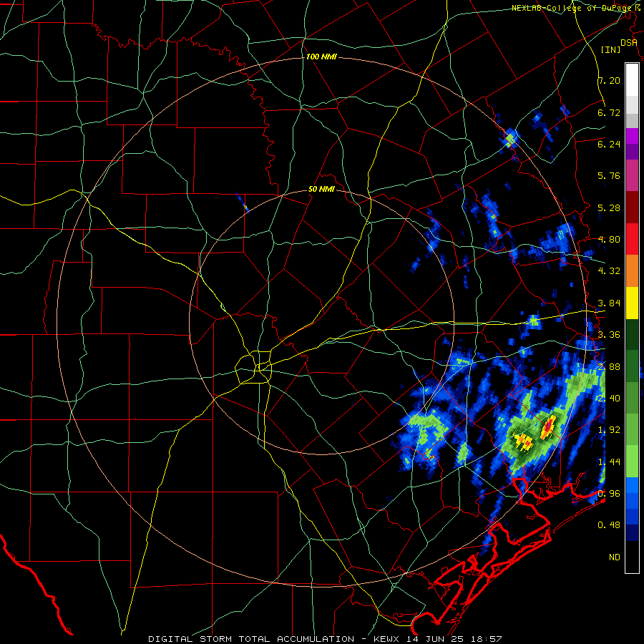
Task: Click the '7.20' legend value
Action: [609, 80]
